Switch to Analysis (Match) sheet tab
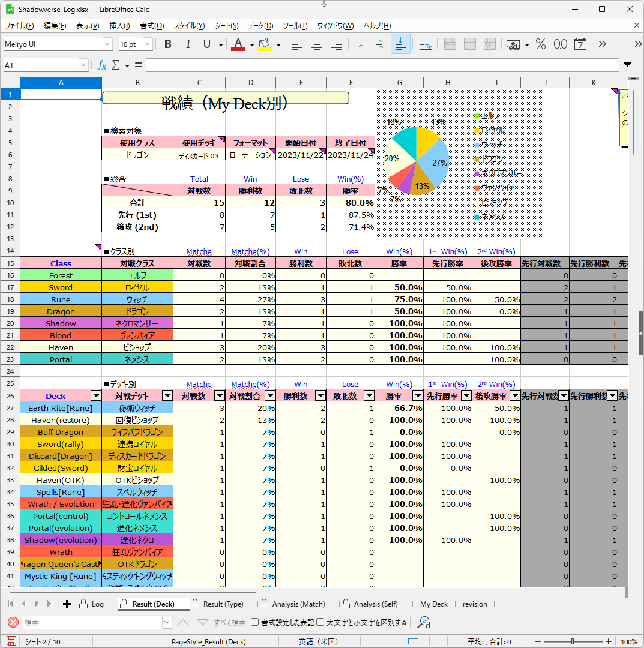The image size is (644, 648). click(x=293, y=604)
